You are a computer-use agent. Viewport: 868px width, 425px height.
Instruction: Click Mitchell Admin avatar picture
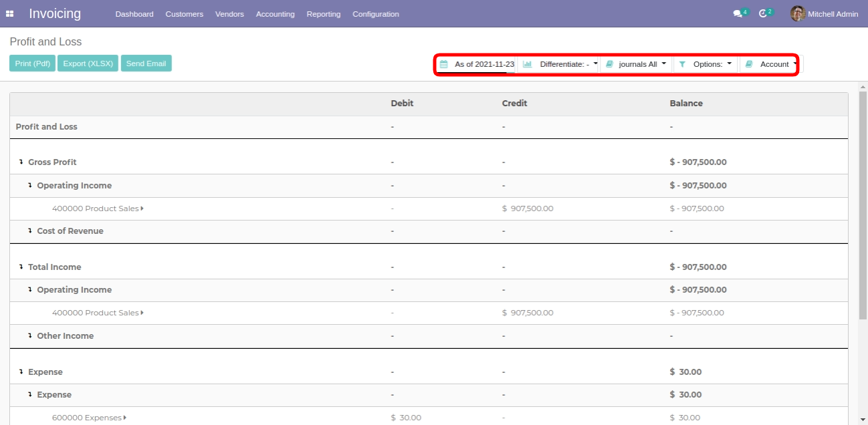tap(797, 14)
